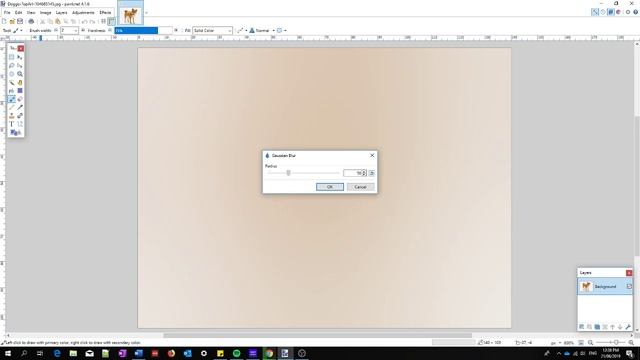Select the Shapes tool
Image resolution: width=640 pixels, height=360 pixels.
coord(15,133)
